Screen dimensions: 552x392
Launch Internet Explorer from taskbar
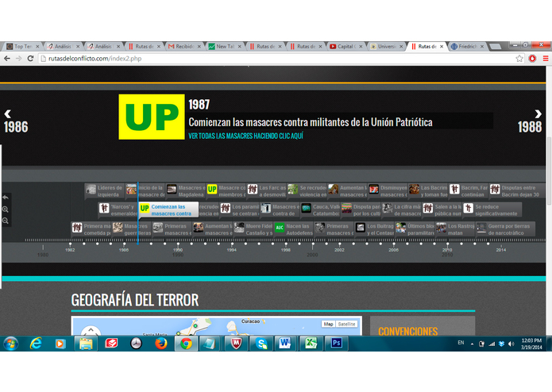[36, 344]
